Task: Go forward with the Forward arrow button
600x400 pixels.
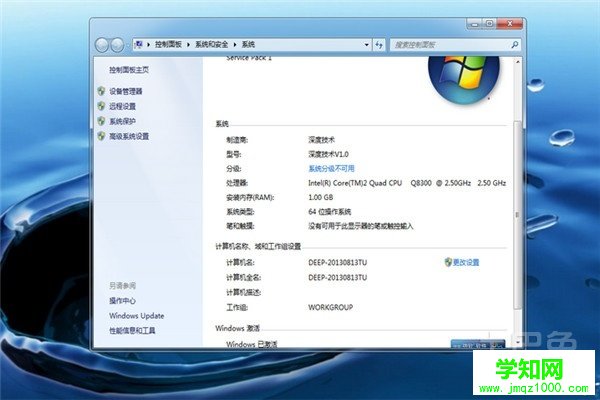Action: (x=117, y=45)
